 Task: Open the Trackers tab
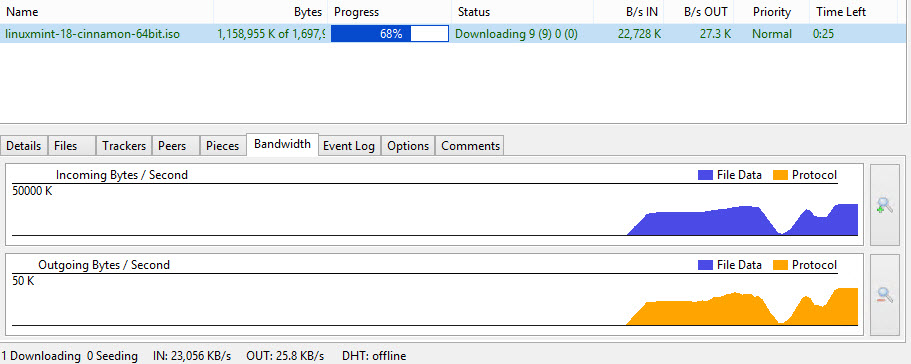click(x=124, y=146)
